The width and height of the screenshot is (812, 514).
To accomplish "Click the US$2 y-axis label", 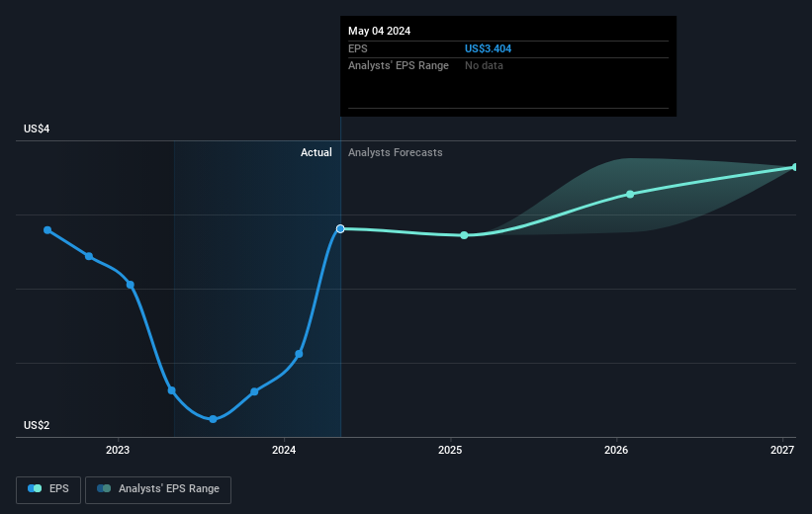I will 37,425.
